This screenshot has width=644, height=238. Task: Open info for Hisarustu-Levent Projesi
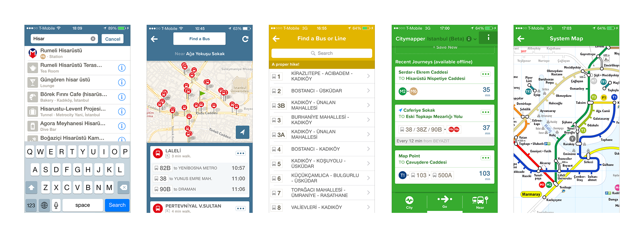[122, 111]
